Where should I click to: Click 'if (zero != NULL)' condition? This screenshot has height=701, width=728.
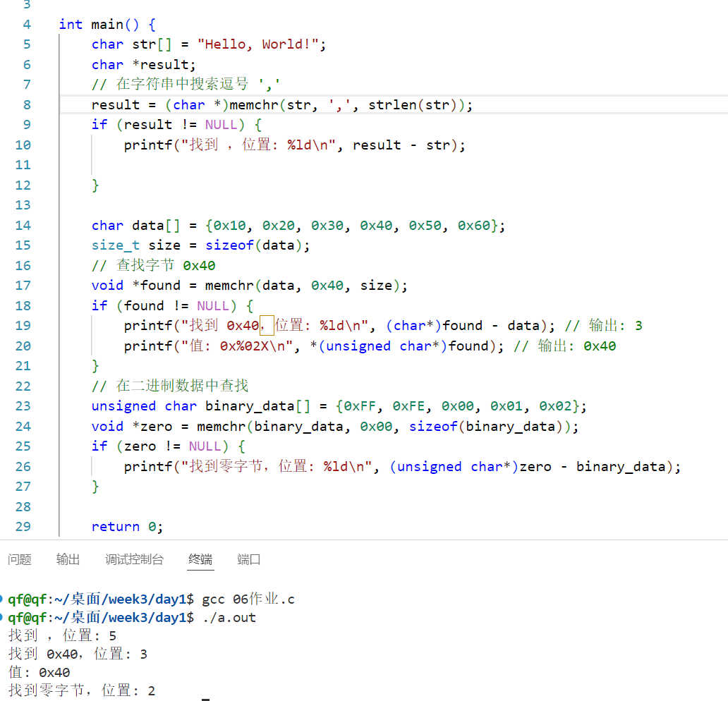click(x=160, y=446)
